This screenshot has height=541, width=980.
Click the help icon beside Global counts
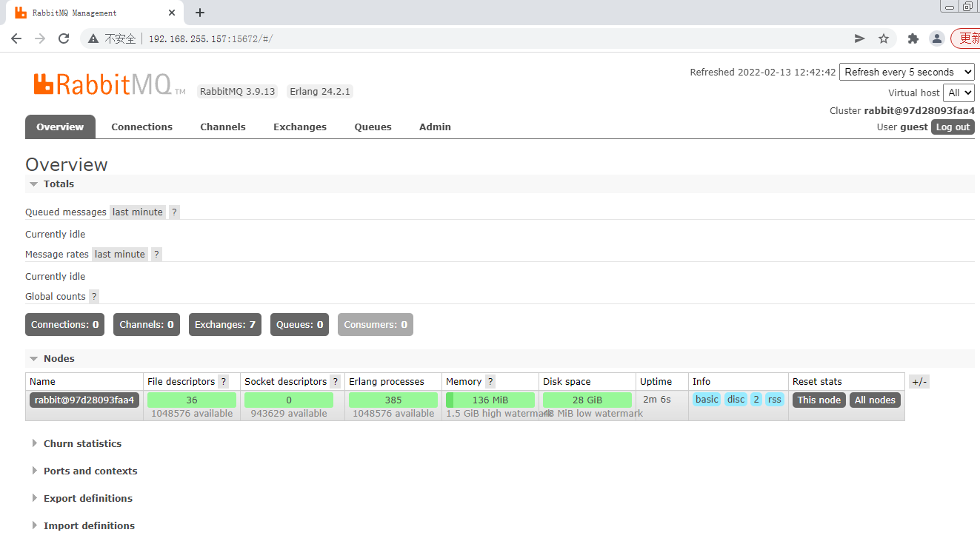point(94,297)
